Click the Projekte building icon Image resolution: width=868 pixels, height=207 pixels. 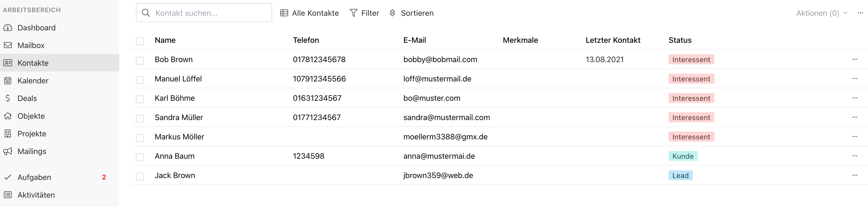[8, 134]
